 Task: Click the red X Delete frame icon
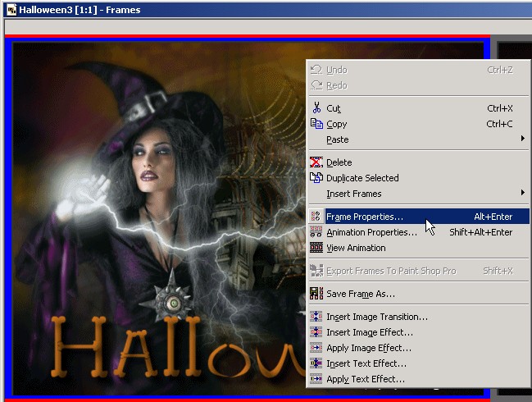pyautogui.click(x=316, y=162)
